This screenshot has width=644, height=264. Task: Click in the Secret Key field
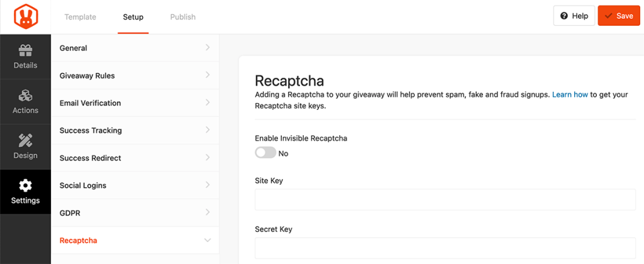coord(445,248)
